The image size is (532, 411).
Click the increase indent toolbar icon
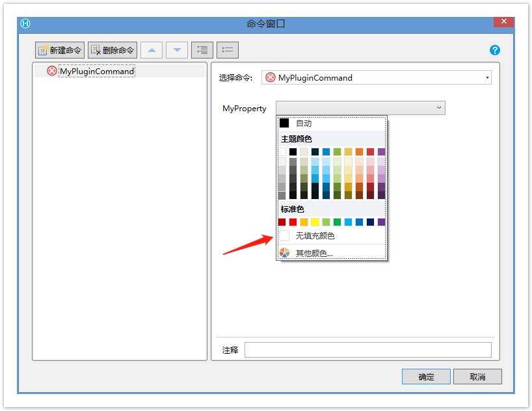(202, 50)
